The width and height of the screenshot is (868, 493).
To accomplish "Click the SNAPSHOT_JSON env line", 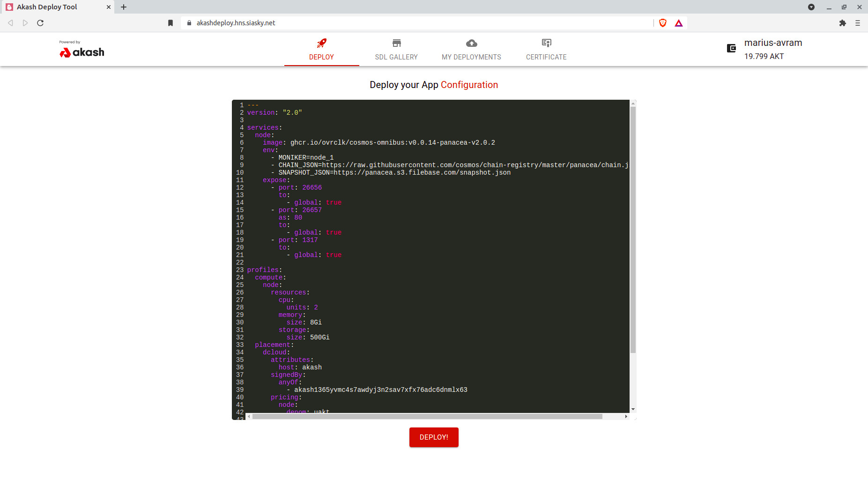I will [x=391, y=173].
